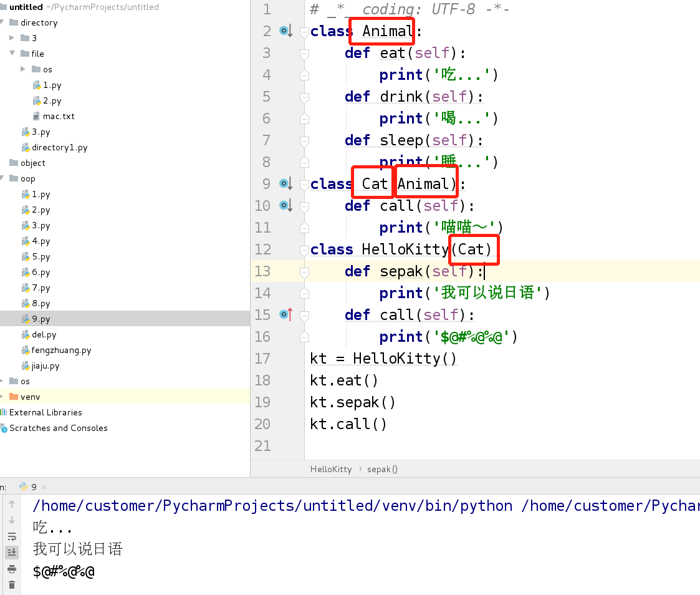Select the object folder
The image size is (700, 595).
27,163
